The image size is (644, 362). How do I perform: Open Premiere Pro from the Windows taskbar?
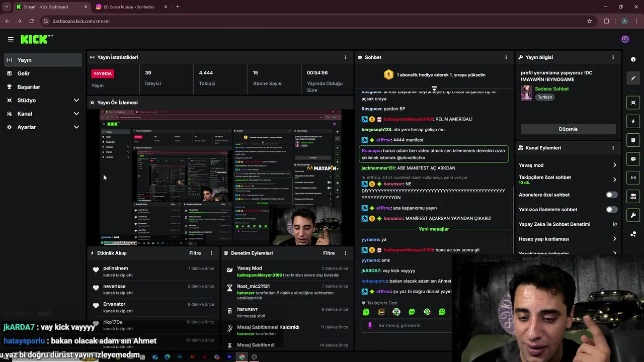(x=229, y=357)
